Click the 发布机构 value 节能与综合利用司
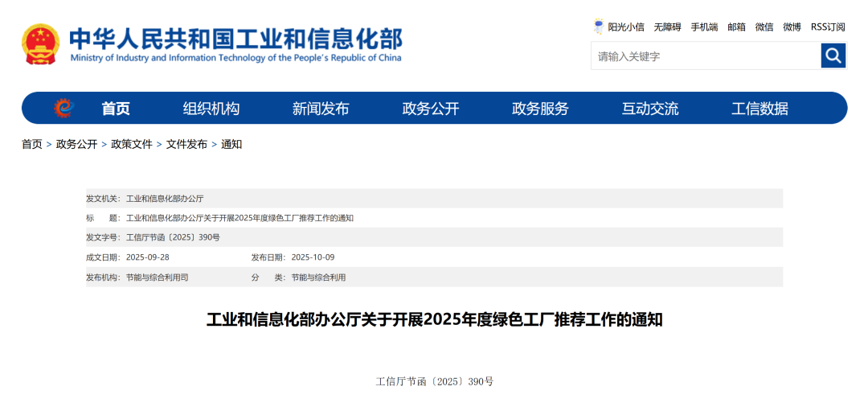 pos(158,277)
